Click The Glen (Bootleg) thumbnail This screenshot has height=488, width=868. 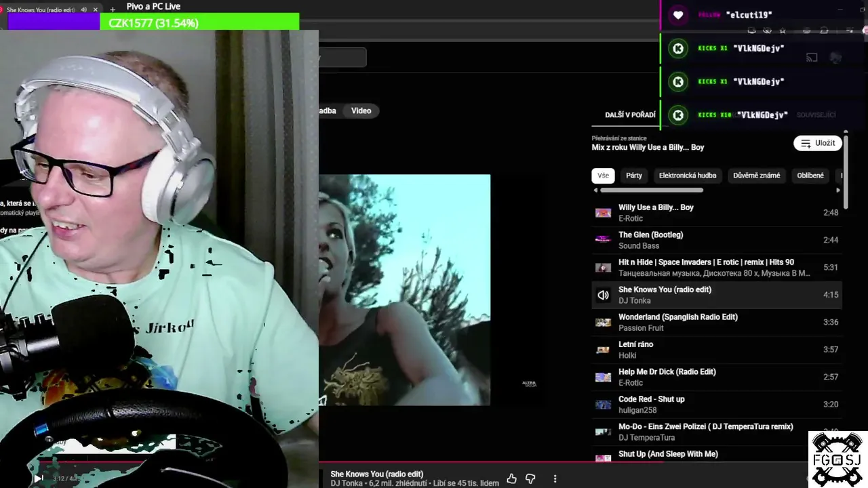click(603, 240)
